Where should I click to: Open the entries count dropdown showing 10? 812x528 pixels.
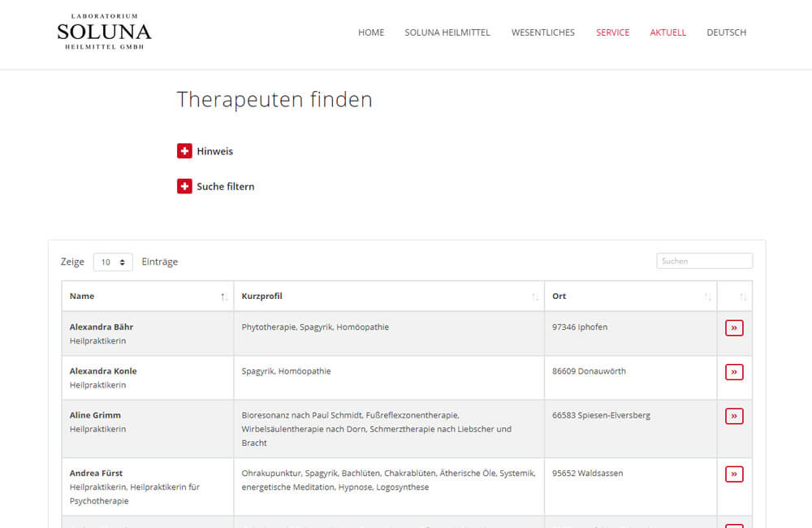click(113, 262)
